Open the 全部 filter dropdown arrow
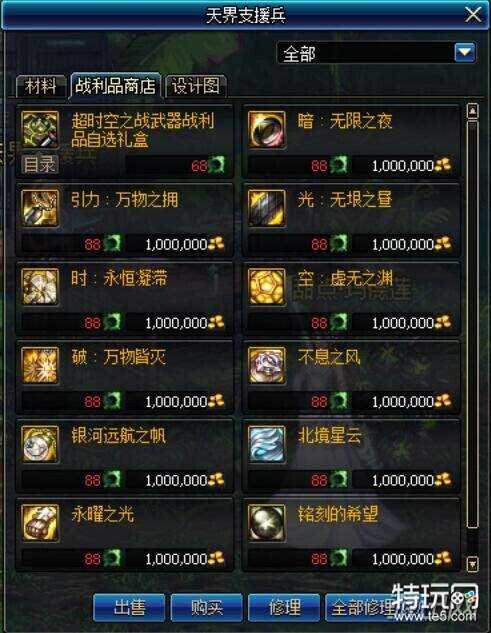This screenshot has width=491, height=633. (x=465, y=52)
